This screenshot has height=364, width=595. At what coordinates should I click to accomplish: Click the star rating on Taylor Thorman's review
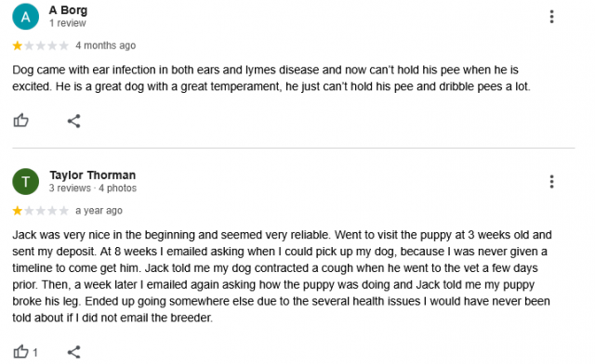[41, 211]
